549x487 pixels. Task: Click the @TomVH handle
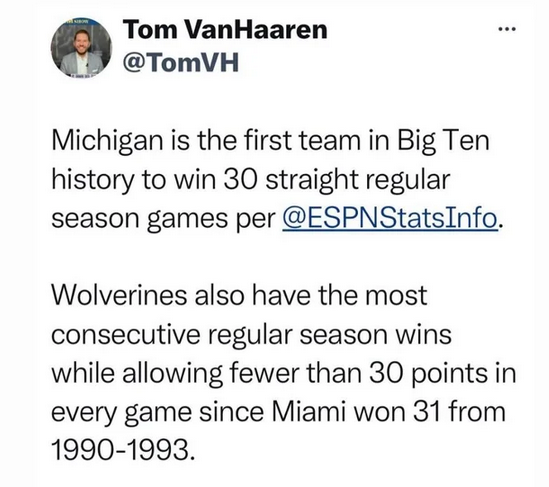point(181,63)
